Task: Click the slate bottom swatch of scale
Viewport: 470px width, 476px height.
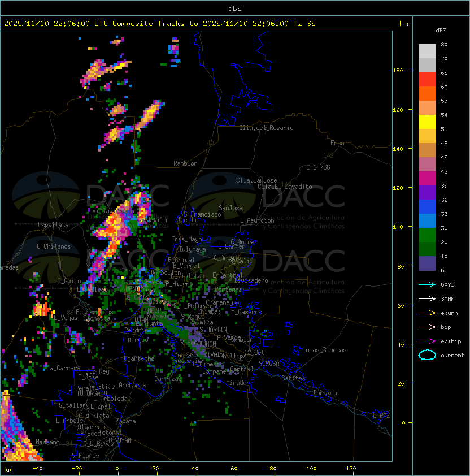Action: [x=427, y=263]
